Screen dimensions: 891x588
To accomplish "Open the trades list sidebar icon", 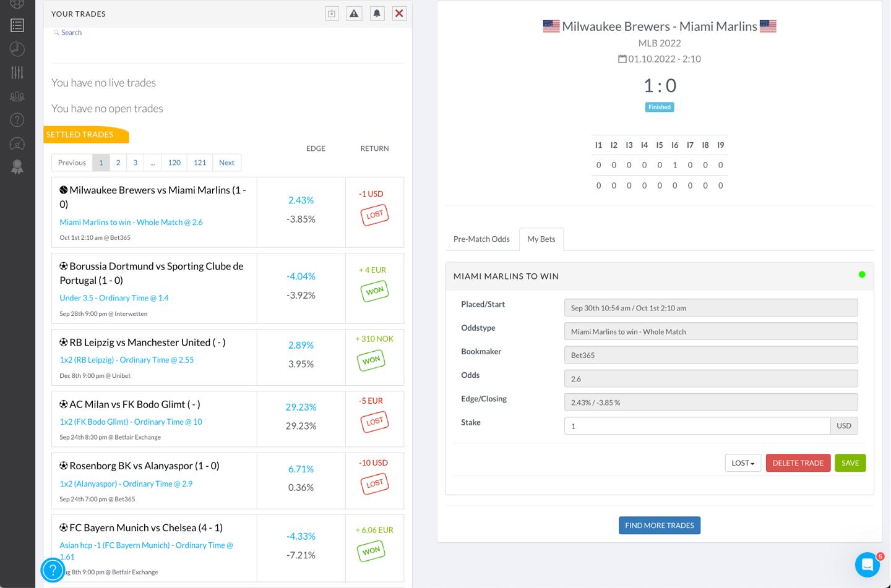I will (17, 25).
